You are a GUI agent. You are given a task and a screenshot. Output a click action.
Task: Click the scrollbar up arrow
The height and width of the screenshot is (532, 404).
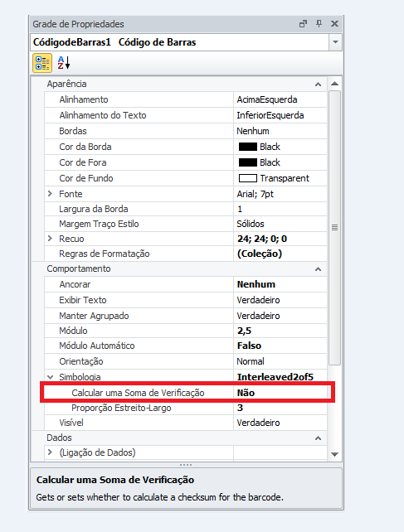pos(334,84)
